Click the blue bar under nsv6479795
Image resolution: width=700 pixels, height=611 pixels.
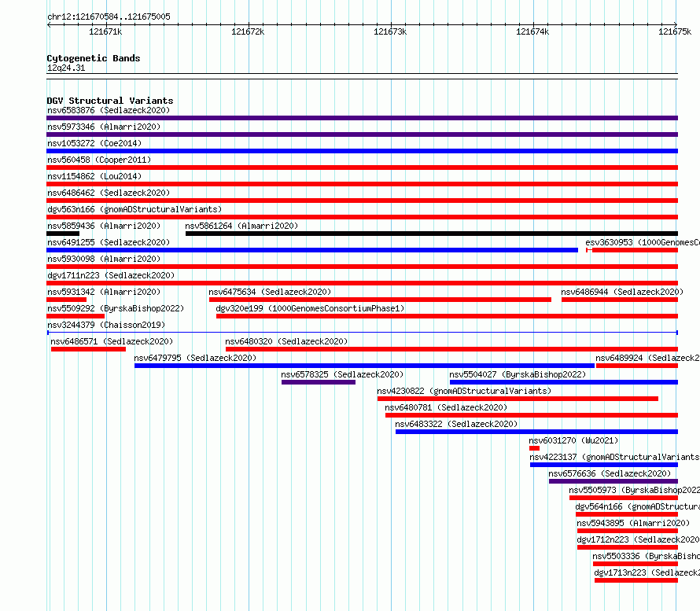[x=365, y=366]
